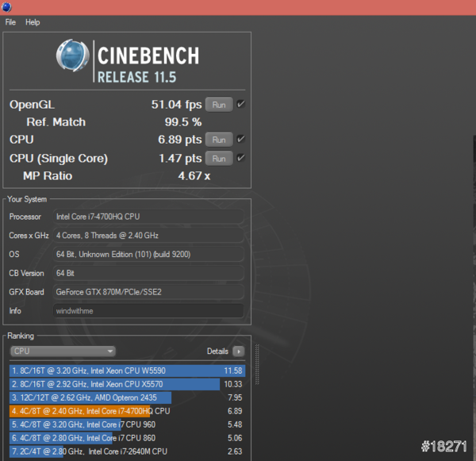Click the OS field 64 Bit Unknown Edition
The image size is (476, 461).
pos(148,255)
